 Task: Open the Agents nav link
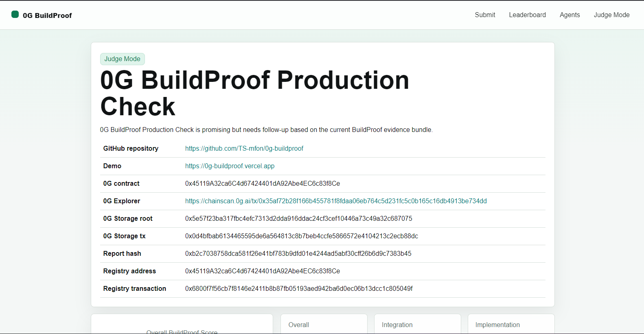click(570, 15)
